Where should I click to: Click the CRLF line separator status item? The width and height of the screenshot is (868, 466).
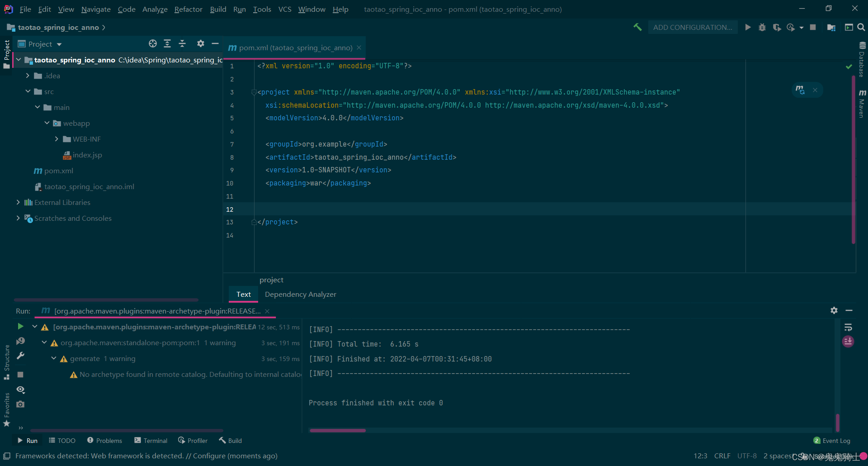coord(722,456)
